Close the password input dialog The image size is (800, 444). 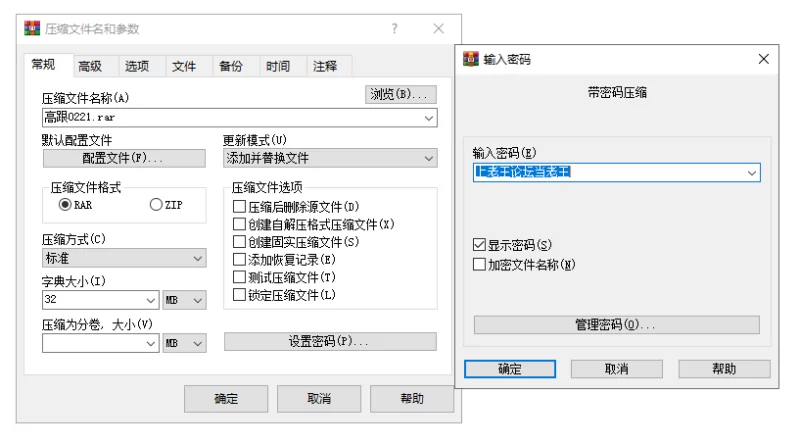(x=764, y=59)
